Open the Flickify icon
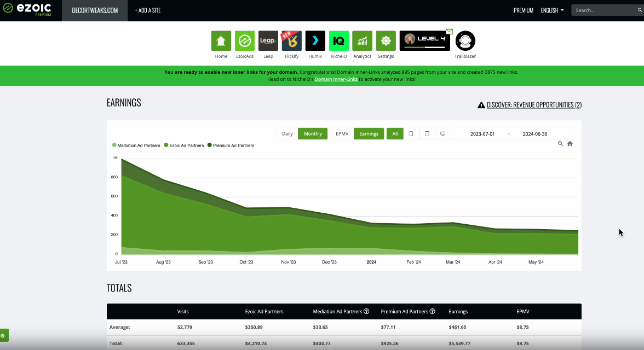The width and height of the screenshot is (644, 350). pyautogui.click(x=291, y=40)
